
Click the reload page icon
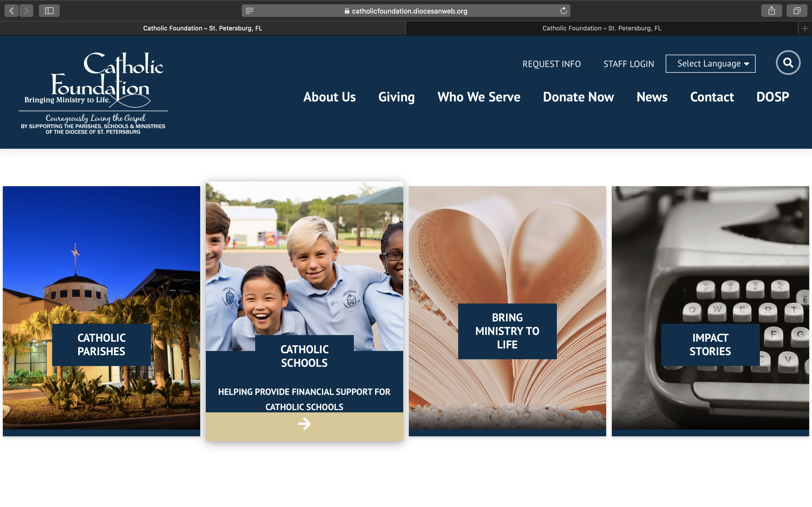coord(563,11)
